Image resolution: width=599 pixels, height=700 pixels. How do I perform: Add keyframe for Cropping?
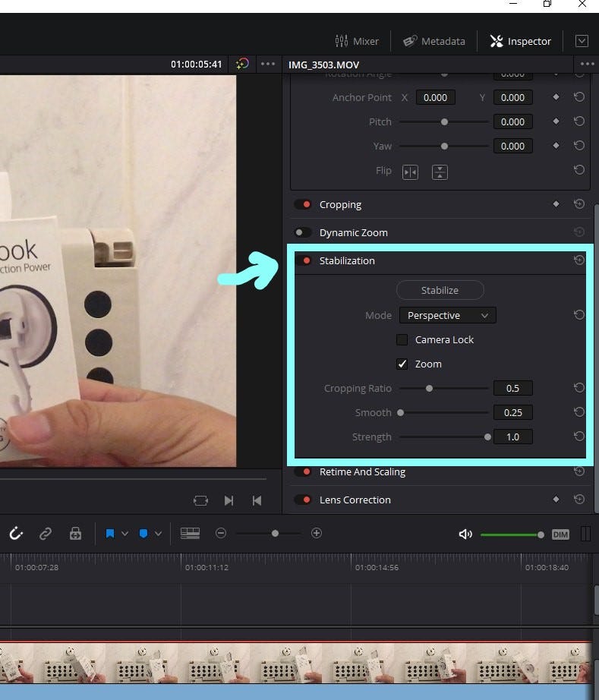coord(556,203)
